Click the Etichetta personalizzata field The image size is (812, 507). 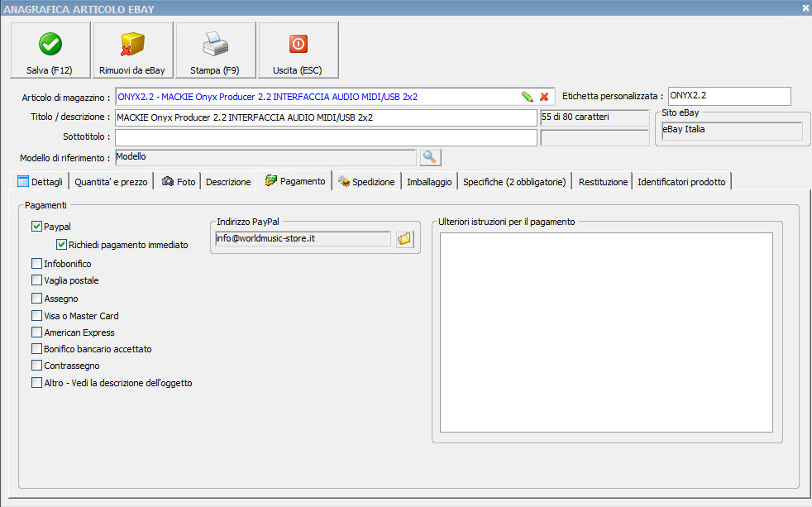pos(729,96)
